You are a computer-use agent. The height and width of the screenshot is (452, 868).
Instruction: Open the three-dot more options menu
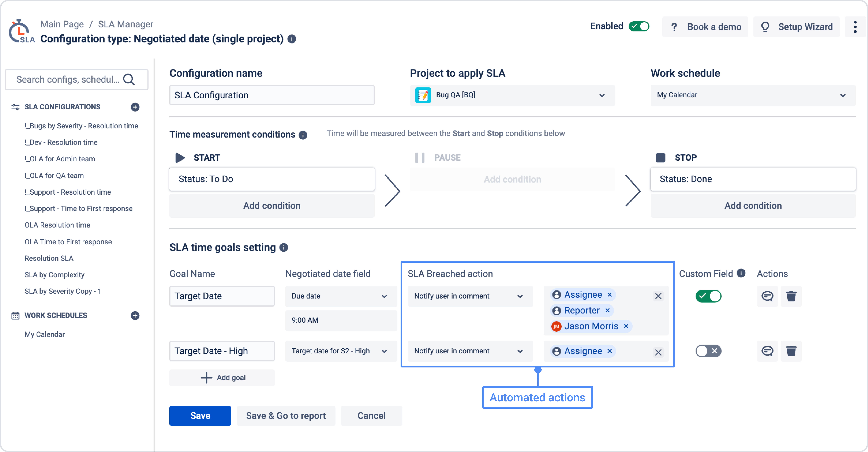coord(855,27)
